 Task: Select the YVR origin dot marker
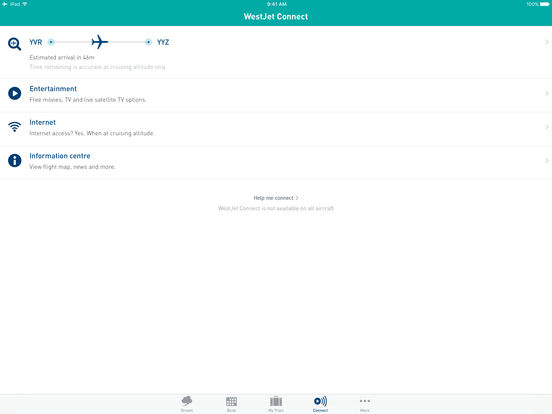click(51, 42)
